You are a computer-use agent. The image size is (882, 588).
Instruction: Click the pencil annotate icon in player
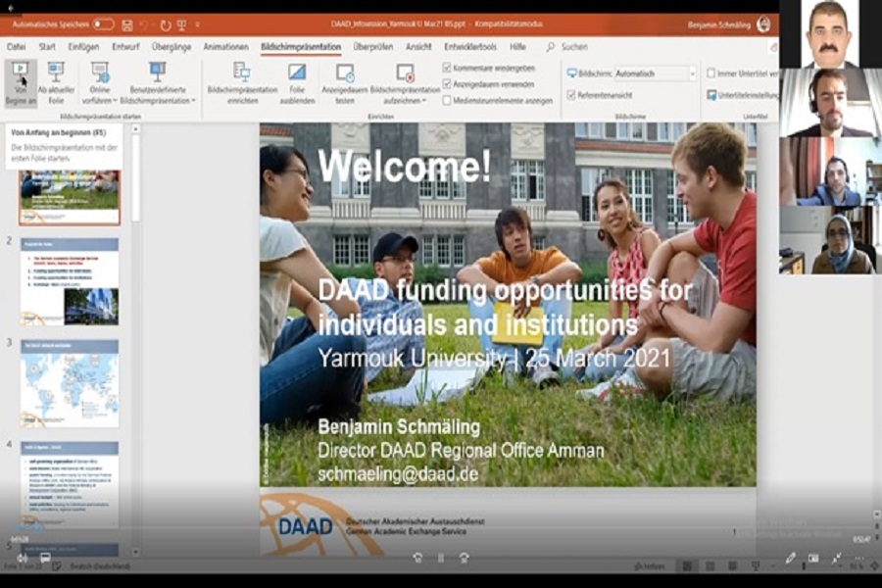[x=790, y=558]
